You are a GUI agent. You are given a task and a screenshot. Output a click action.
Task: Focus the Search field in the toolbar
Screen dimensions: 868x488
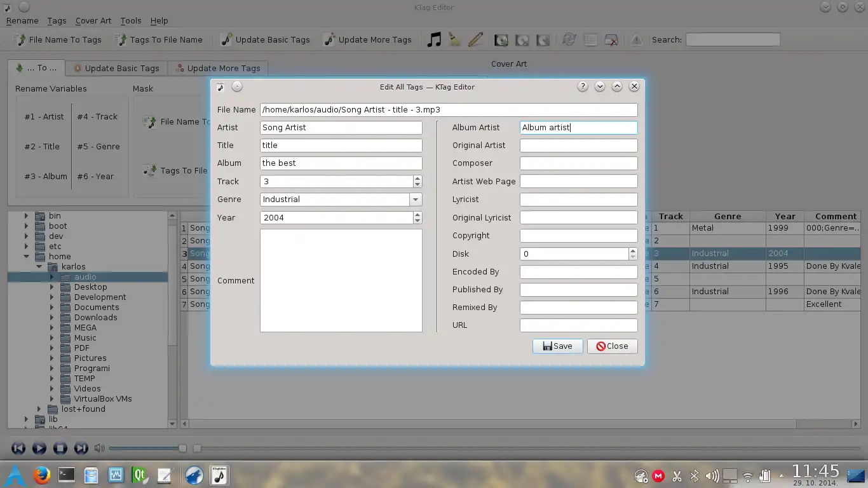(733, 39)
